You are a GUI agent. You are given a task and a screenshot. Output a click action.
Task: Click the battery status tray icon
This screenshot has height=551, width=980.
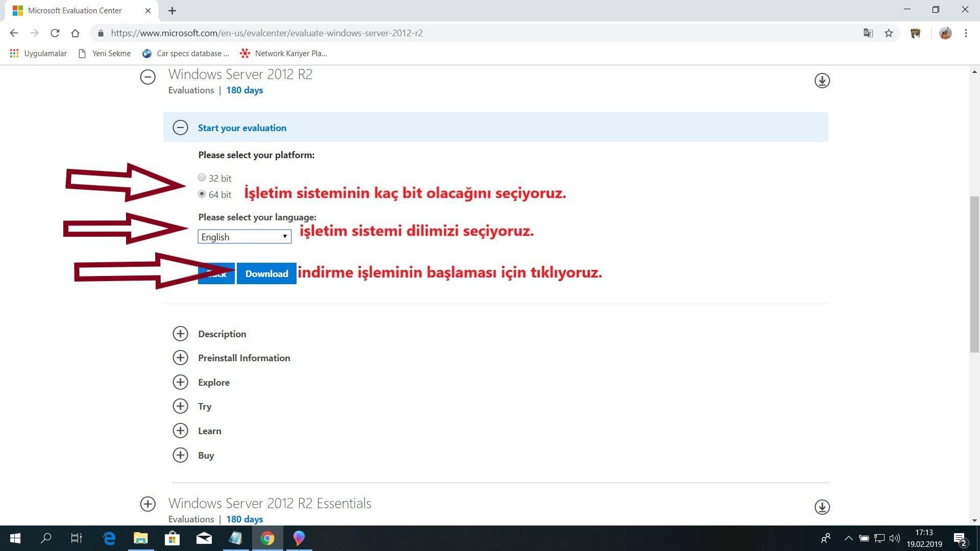coord(864,538)
